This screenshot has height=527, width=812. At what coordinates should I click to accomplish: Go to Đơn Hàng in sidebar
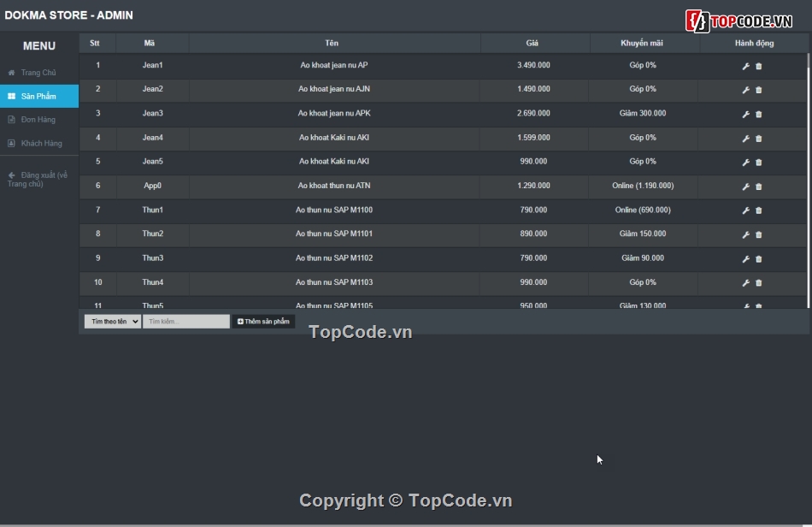click(38, 120)
